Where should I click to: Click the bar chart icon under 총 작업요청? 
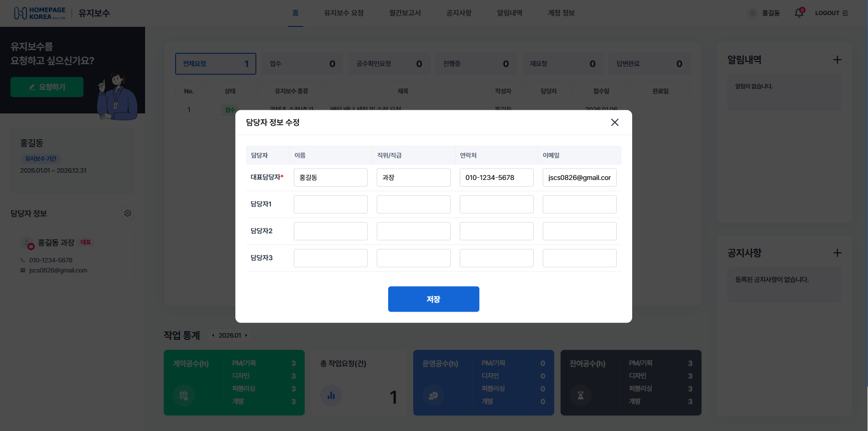(x=331, y=395)
